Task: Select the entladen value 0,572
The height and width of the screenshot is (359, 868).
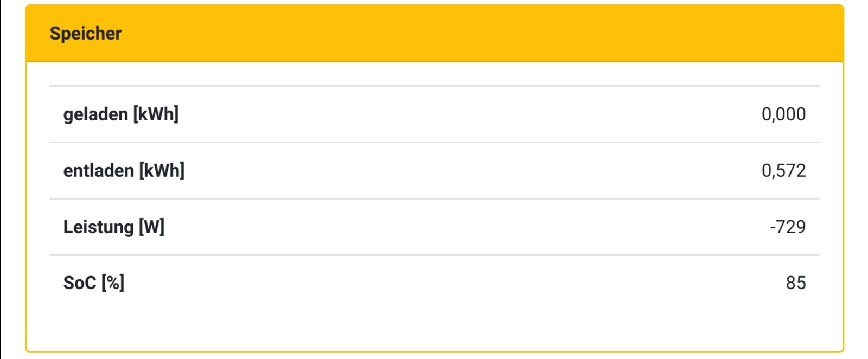Action: click(x=783, y=171)
